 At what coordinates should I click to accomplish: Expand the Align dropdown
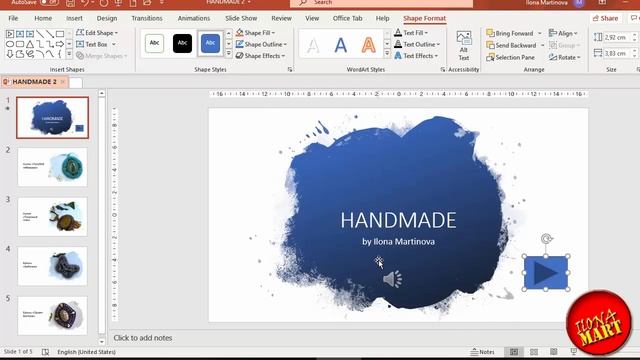pos(563,33)
